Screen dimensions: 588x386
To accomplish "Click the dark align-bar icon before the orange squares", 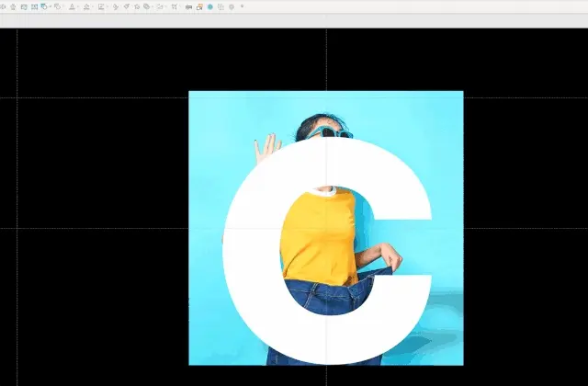I will 188,7.
